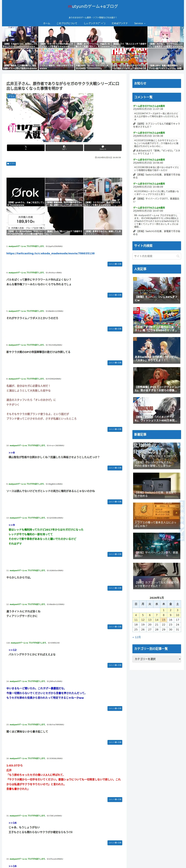Open the 長澤まさみさん thumbnail article
The width and height of the screenshot is (186, 868).
click(103, 221)
